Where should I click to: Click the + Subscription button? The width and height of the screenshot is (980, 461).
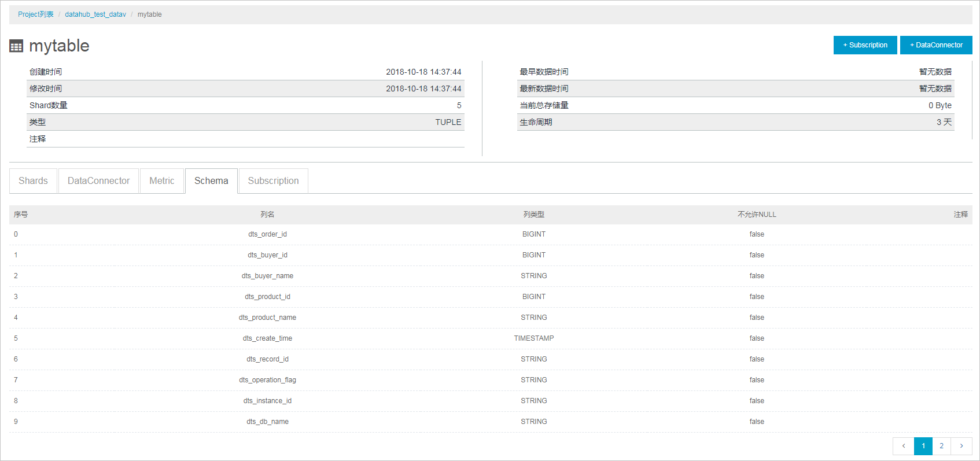[x=865, y=45]
